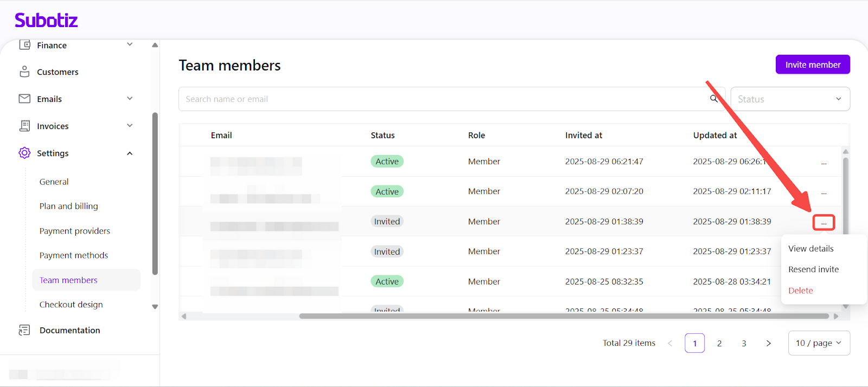This screenshot has width=868, height=387.
Task: Click the Invoices receipt icon
Action: click(24, 126)
